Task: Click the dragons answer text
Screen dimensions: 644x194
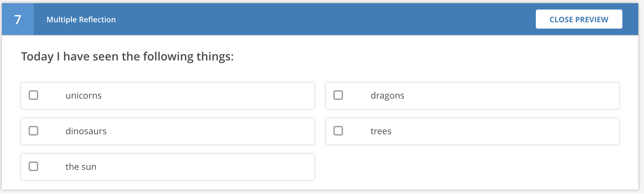Action: [x=387, y=96]
